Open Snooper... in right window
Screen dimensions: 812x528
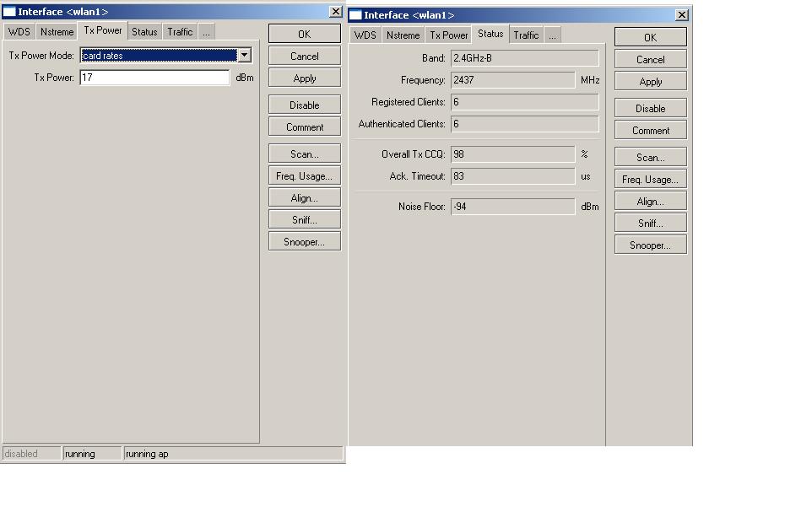coord(651,245)
